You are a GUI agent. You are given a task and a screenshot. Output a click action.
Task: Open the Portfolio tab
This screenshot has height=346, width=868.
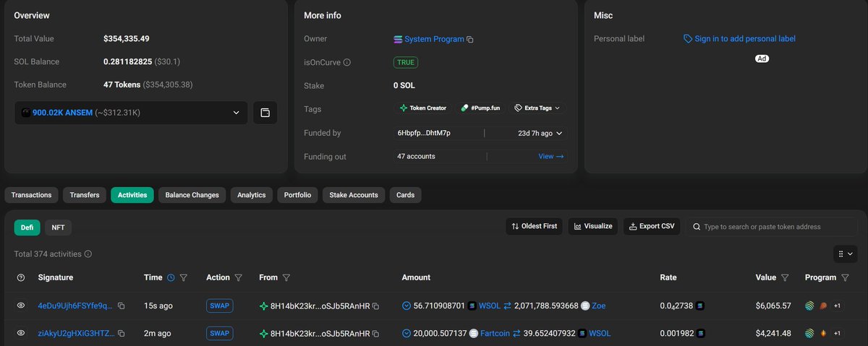[298, 195]
